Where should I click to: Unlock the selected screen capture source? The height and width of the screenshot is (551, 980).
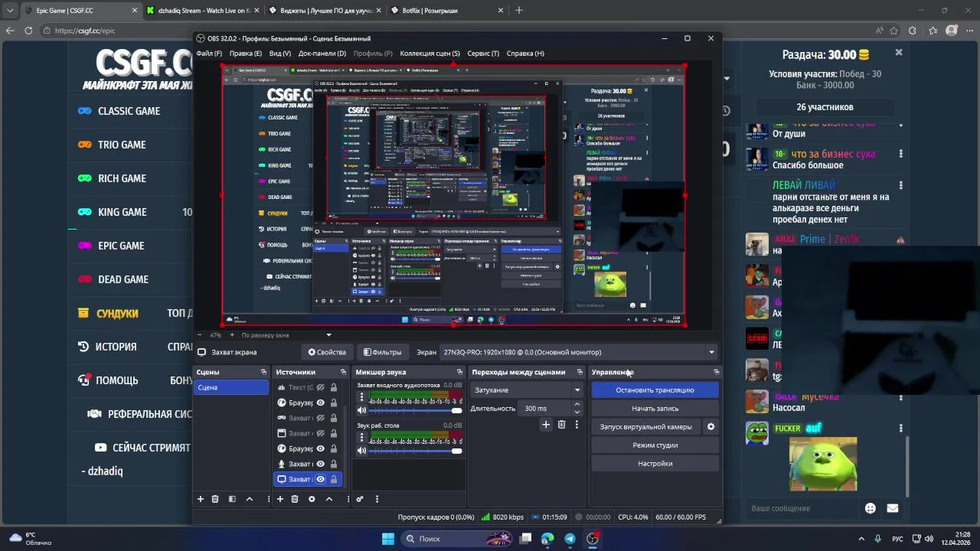pyautogui.click(x=333, y=479)
